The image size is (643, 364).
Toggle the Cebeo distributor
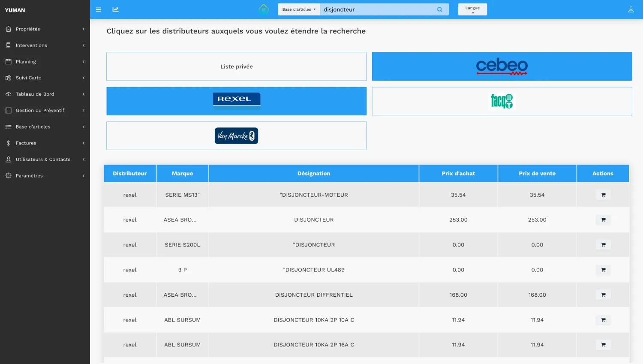pyautogui.click(x=502, y=66)
